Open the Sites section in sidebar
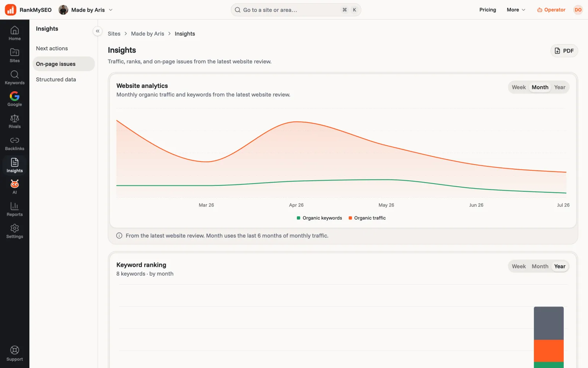588x368 pixels. point(15,55)
